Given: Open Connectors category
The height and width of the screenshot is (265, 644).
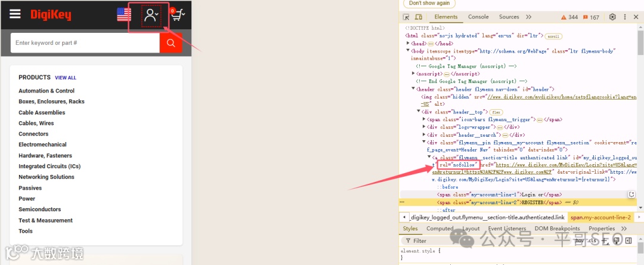Looking at the screenshot, I should point(33,134).
